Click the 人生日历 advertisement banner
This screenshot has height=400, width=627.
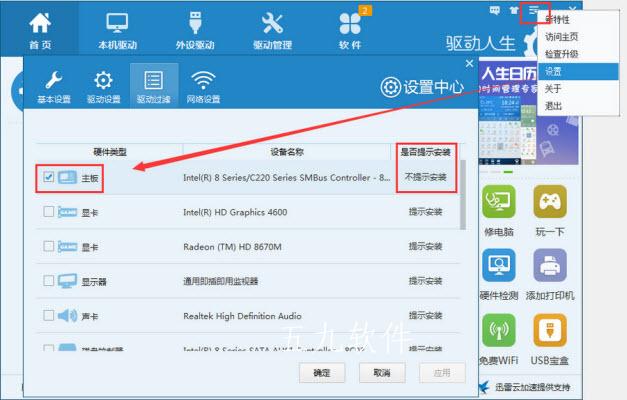pos(529,113)
